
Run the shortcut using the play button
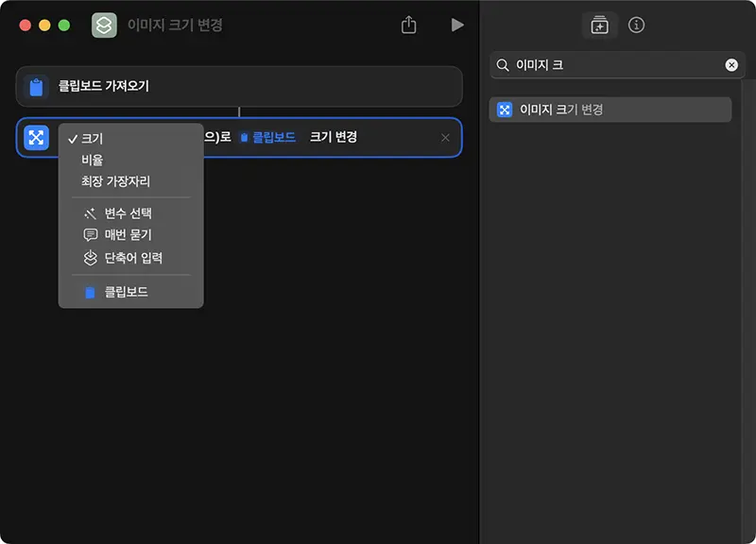(456, 25)
